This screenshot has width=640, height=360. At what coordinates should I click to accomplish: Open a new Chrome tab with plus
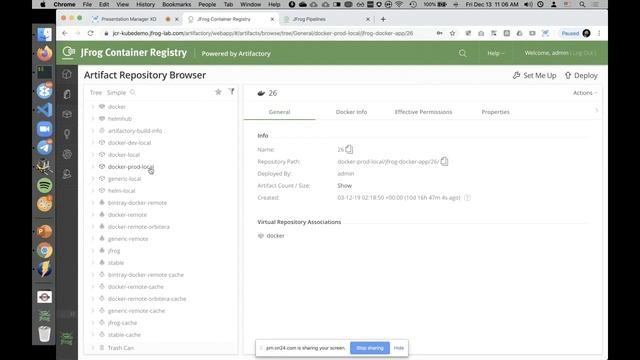point(383,19)
